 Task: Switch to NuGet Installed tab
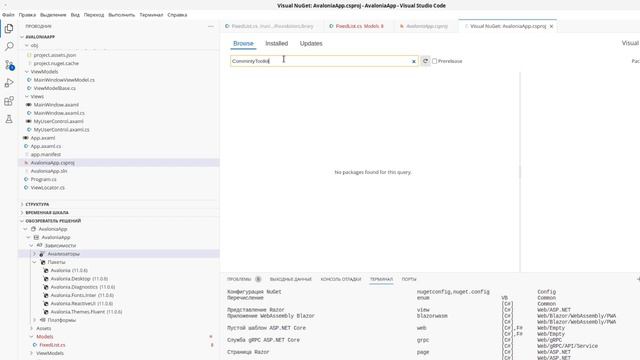[x=276, y=43]
